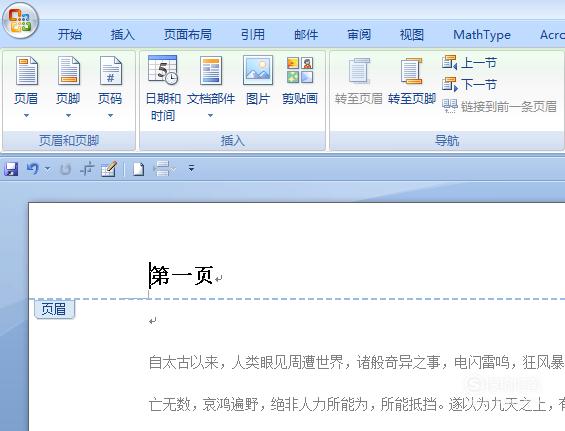565x431 pixels.
Task: Insert clip art with 剪贴画
Action: [300, 80]
